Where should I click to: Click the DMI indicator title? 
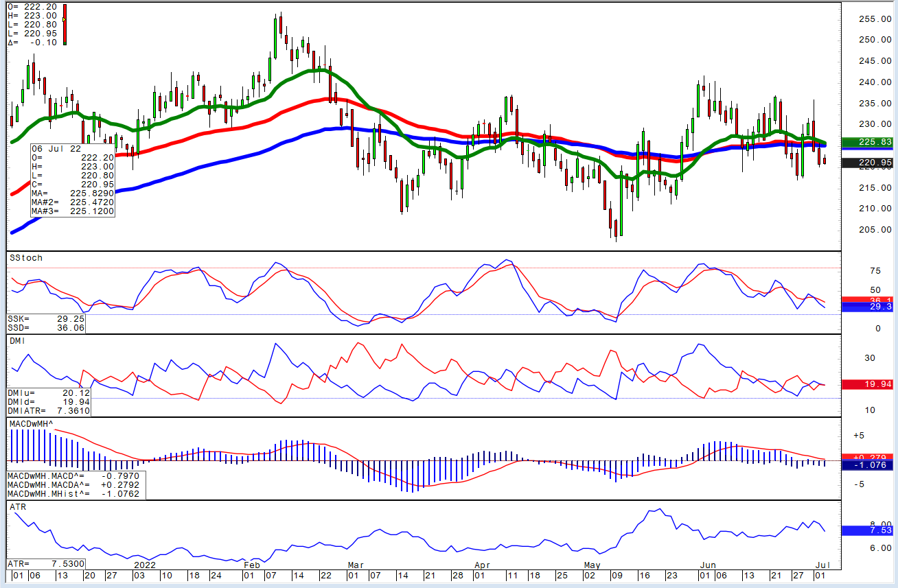point(17,340)
